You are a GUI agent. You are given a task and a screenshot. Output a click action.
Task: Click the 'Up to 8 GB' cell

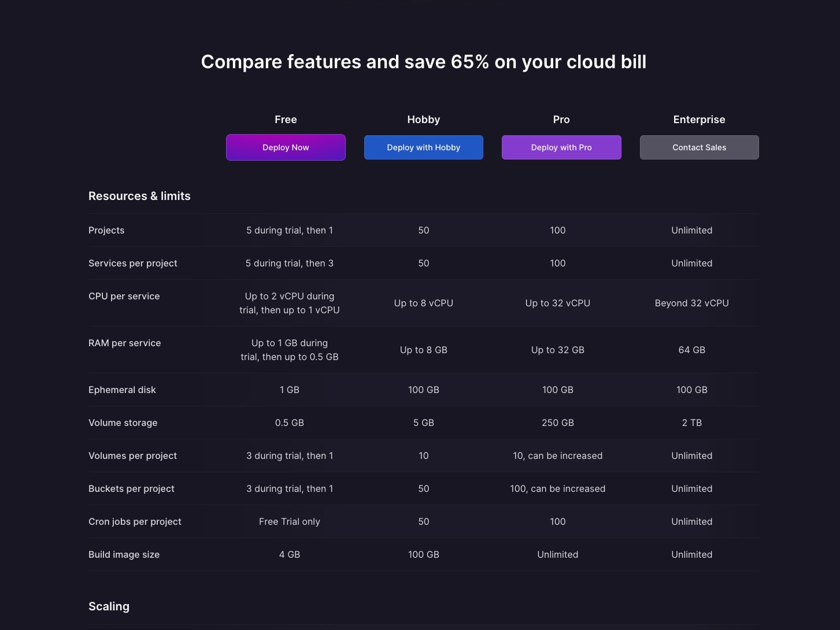(x=424, y=350)
